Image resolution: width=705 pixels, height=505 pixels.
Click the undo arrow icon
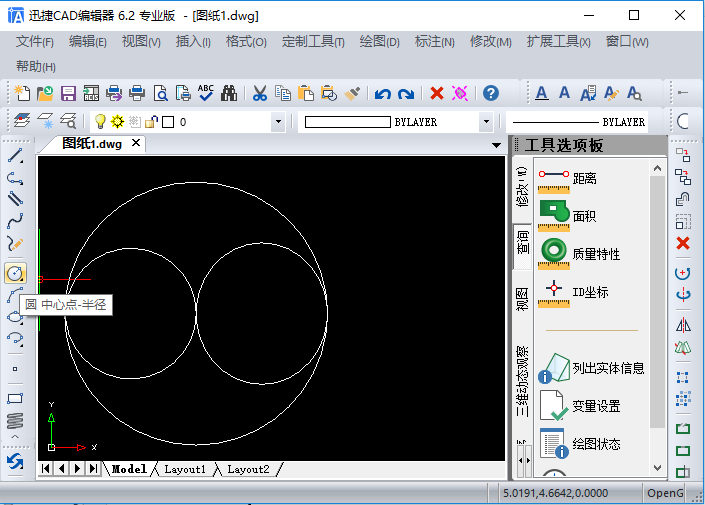383,94
